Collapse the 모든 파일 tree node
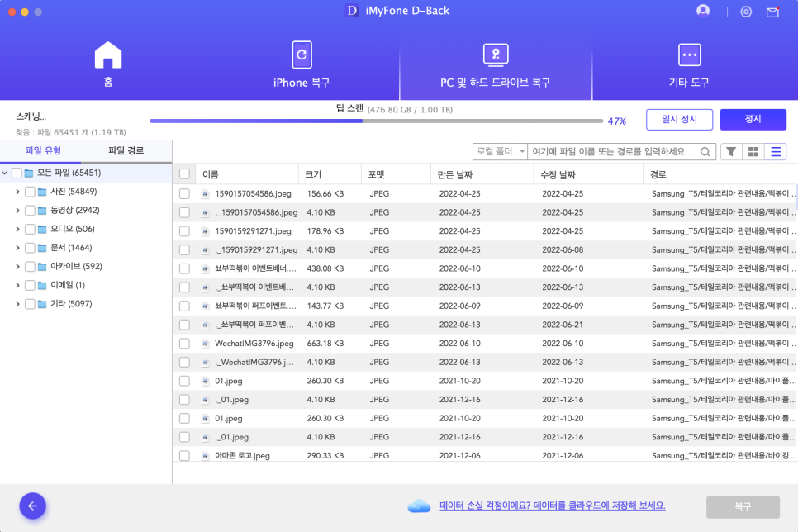Viewport: 798px width, 532px height. tap(5, 173)
